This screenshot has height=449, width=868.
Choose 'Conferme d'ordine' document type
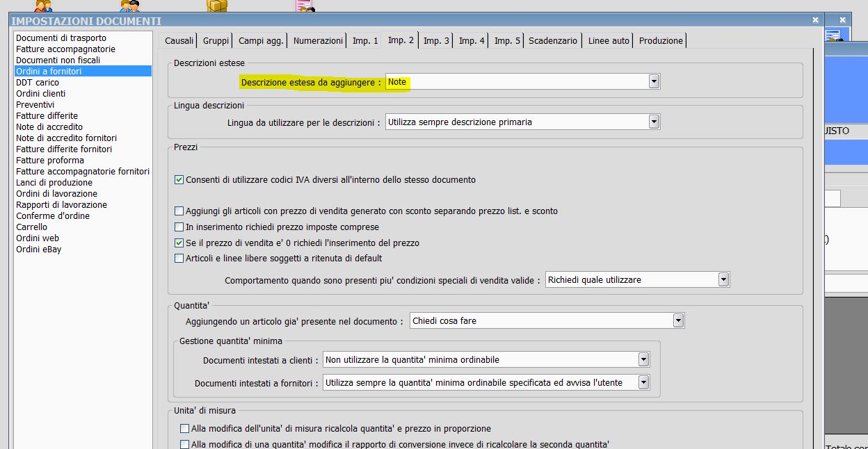[x=83, y=216]
